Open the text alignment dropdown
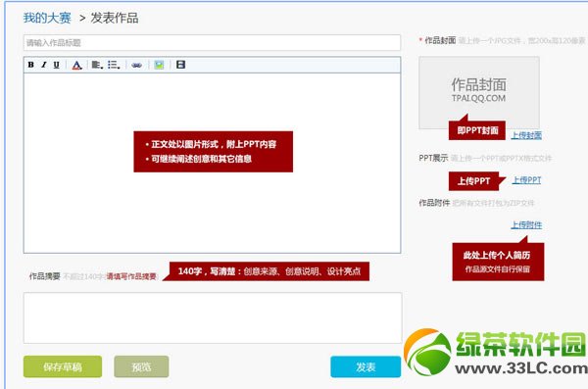Viewport: 588px width, 389px height. [97, 65]
